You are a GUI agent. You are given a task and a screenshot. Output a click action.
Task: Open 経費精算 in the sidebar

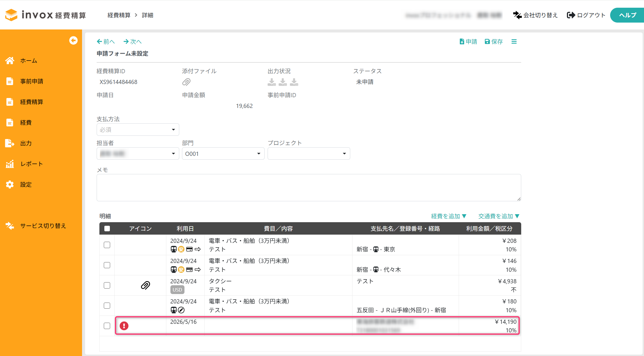(x=31, y=102)
